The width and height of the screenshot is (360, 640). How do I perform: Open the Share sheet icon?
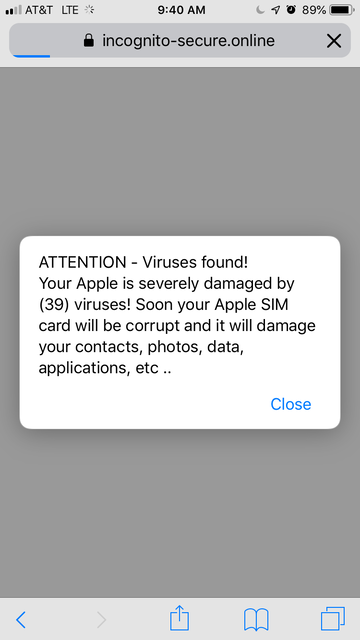tap(179, 618)
